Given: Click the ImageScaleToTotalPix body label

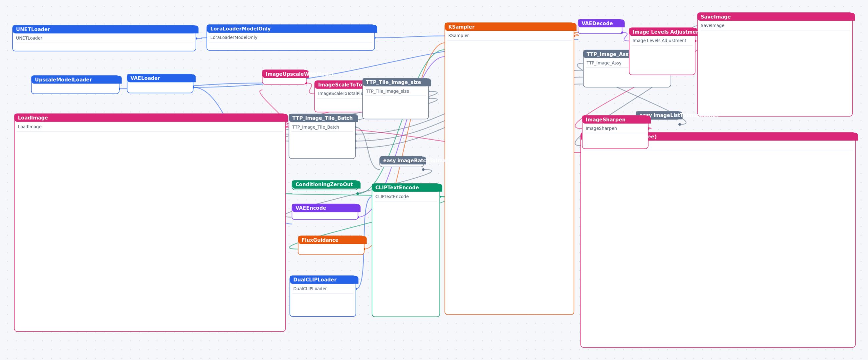Looking at the screenshot, I should pos(340,94).
